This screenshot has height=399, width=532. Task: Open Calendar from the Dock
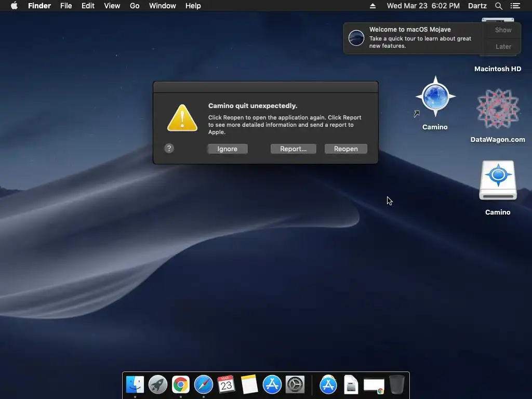click(227, 385)
